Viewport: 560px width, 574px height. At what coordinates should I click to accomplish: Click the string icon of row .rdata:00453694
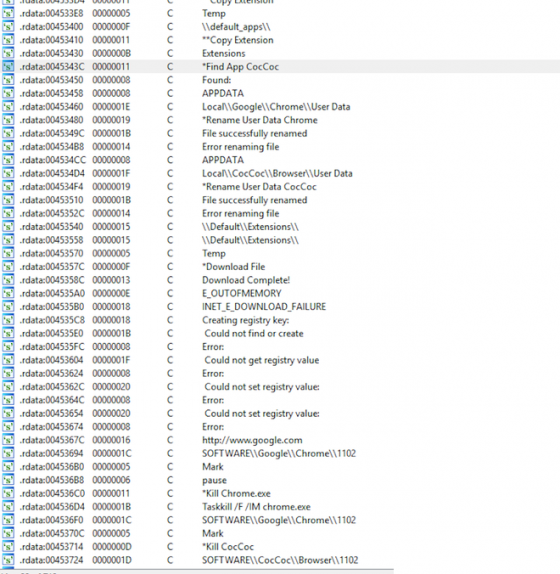[x=8, y=453]
